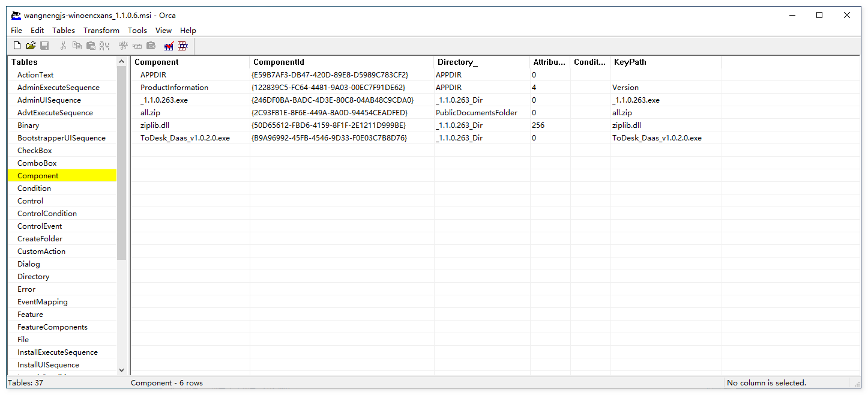Click the Copy toolbar icon
The image size is (868, 395).
[x=77, y=46]
